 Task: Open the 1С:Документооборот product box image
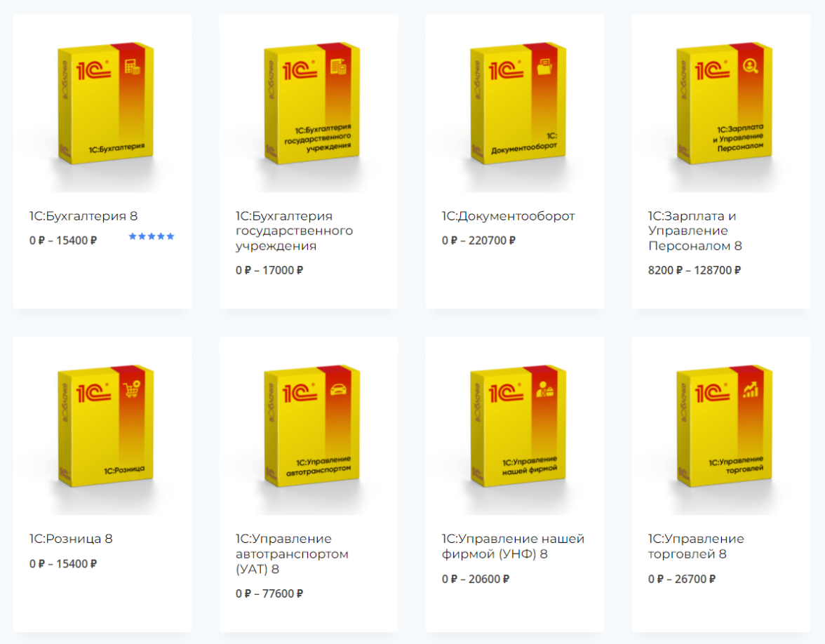point(515,104)
